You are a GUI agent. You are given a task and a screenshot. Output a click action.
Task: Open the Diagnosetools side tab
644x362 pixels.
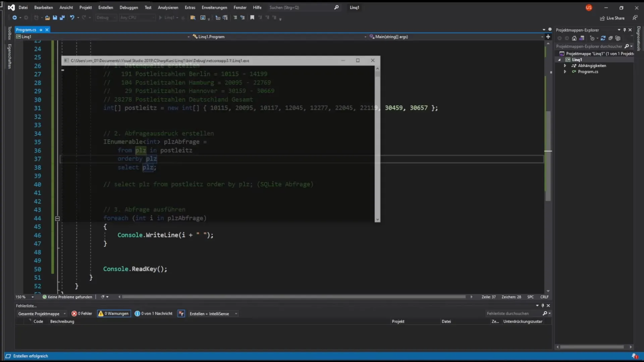(x=638, y=39)
